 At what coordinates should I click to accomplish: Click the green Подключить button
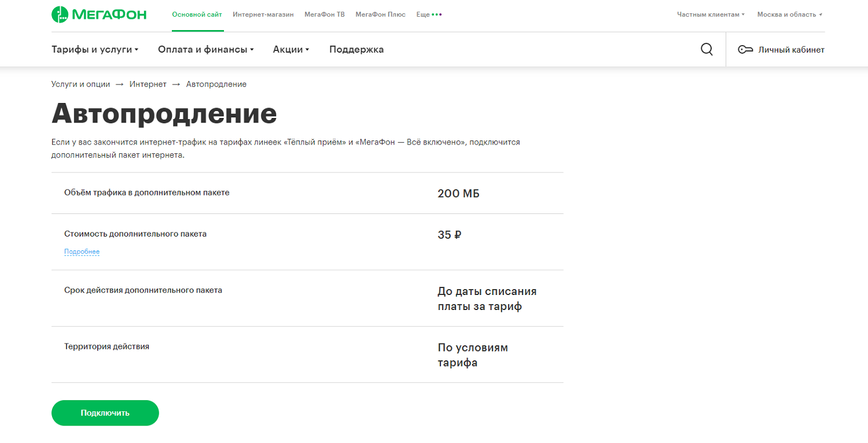click(x=105, y=413)
